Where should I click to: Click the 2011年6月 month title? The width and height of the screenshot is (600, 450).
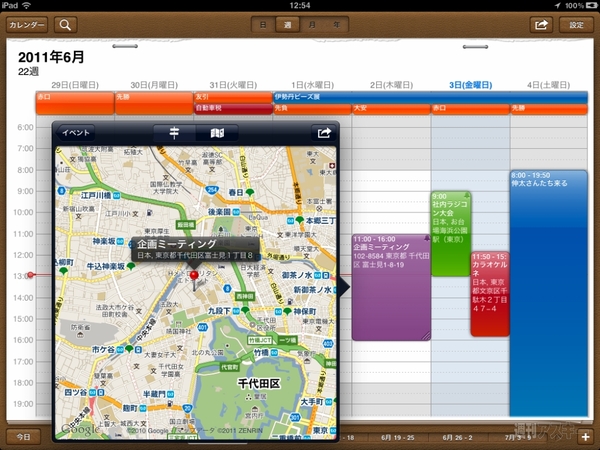[x=51, y=57]
